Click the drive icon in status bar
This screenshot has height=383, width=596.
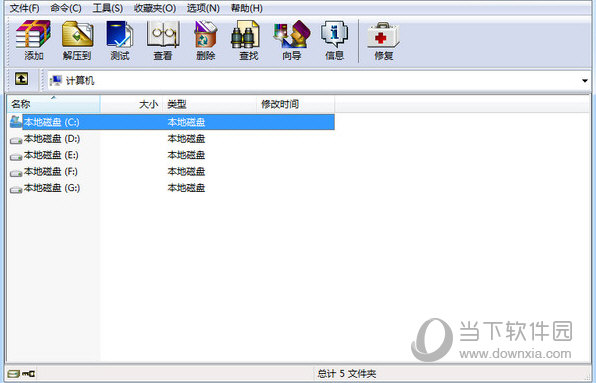(14, 374)
